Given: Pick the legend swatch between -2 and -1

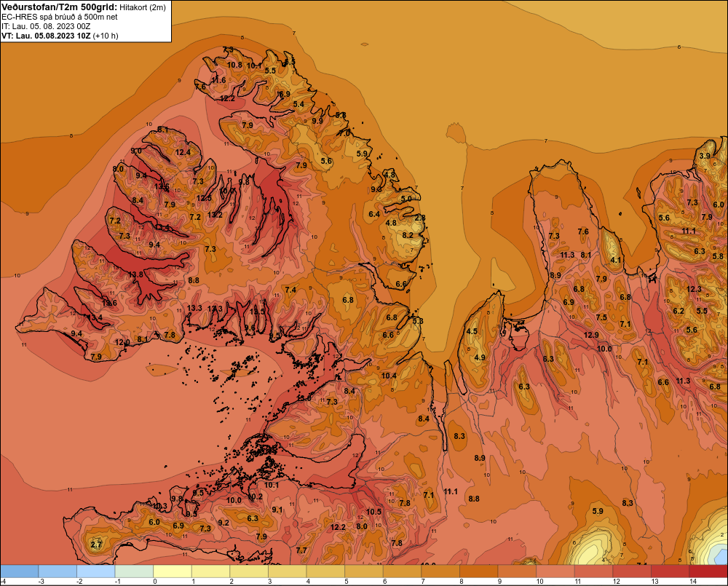Looking at the screenshot, I should pos(95,571).
